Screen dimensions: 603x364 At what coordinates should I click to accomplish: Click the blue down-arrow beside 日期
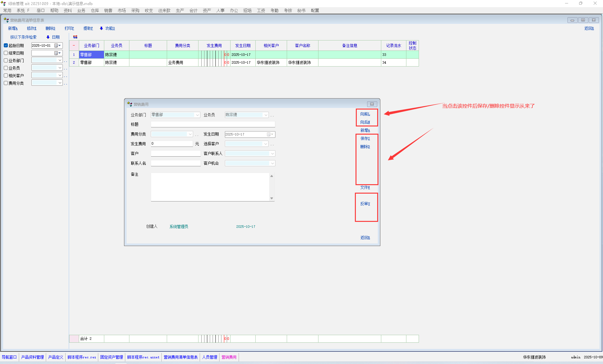(x=48, y=37)
